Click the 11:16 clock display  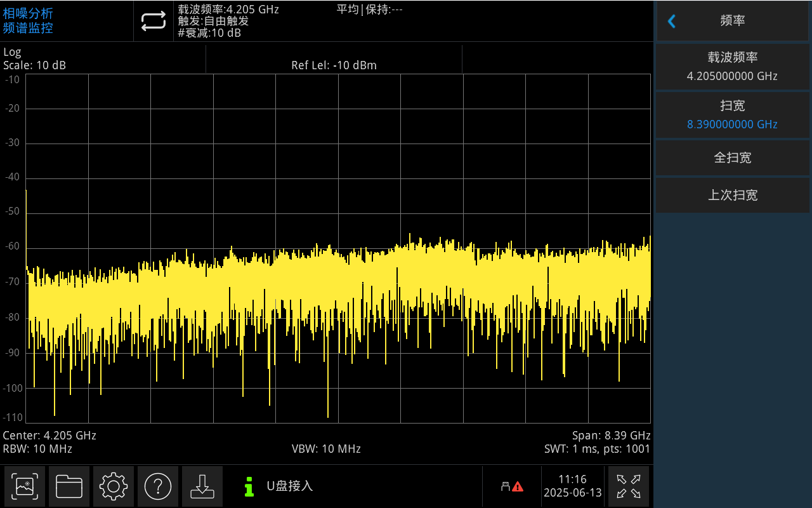coord(572,479)
